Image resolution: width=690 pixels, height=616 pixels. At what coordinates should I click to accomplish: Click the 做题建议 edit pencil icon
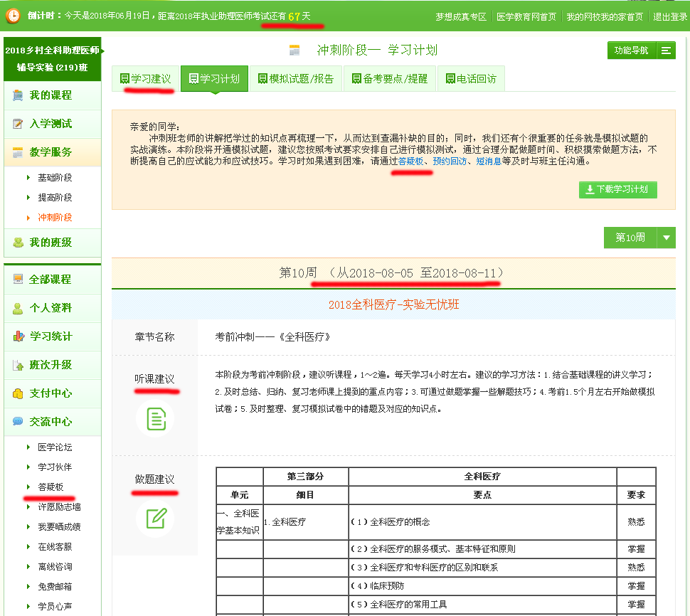[155, 518]
